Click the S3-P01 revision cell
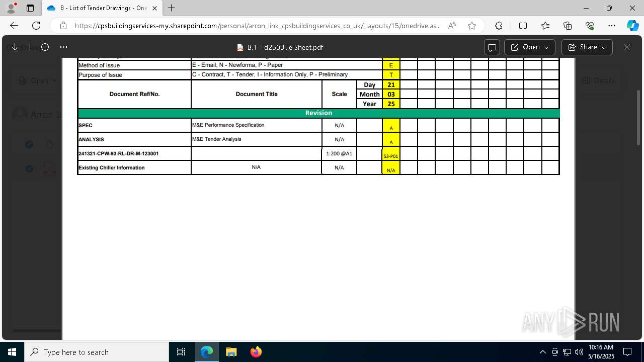The width and height of the screenshot is (644, 362). [391, 154]
